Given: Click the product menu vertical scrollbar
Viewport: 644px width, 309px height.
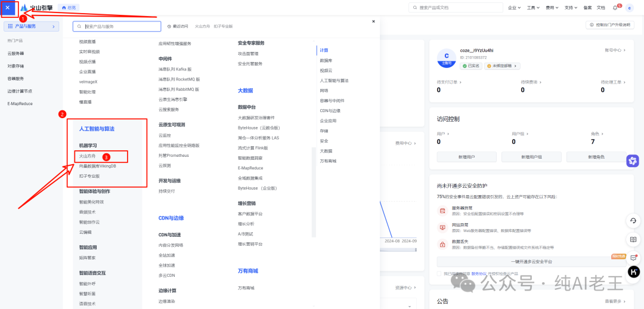Looking at the screenshot, I should [314, 192].
